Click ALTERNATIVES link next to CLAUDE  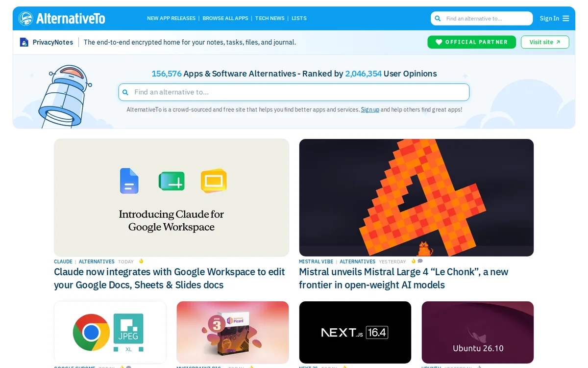point(97,262)
